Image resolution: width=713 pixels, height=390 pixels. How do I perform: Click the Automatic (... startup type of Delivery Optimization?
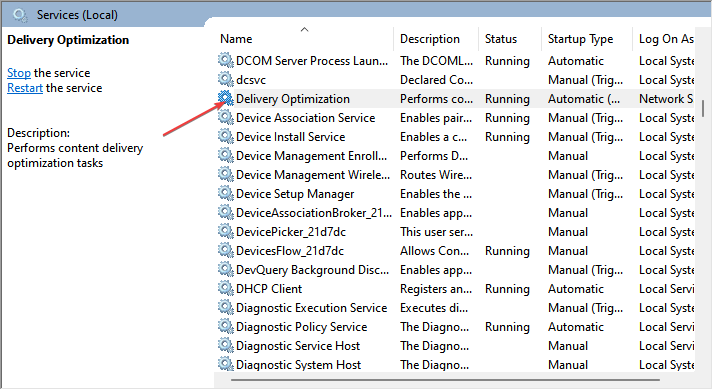pyautogui.click(x=584, y=99)
